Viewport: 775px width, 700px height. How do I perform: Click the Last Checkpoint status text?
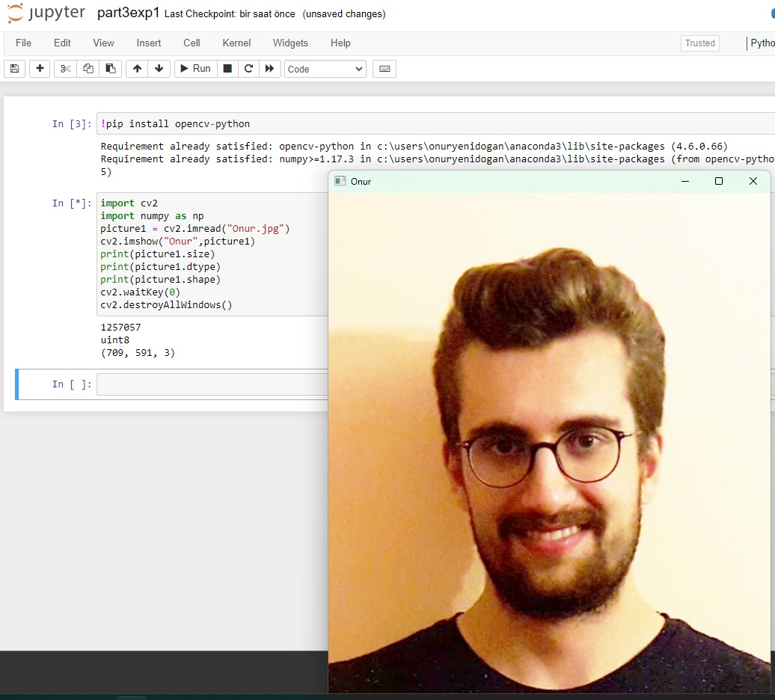point(230,13)
